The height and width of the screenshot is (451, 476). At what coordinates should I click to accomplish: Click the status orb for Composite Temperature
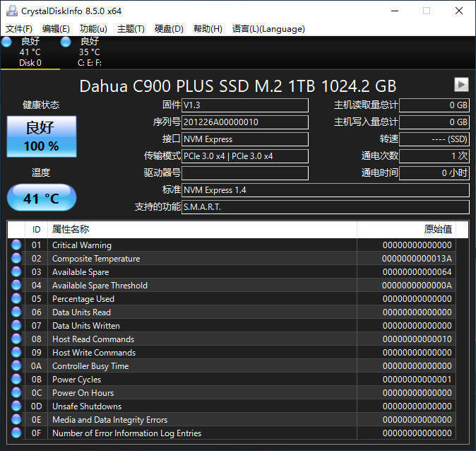(16, 258)
